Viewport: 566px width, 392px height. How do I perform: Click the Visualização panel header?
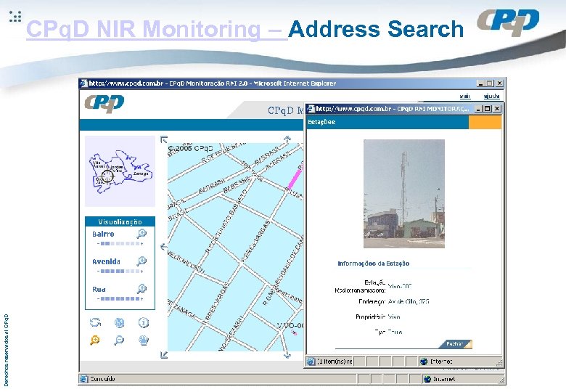[120, 221]
